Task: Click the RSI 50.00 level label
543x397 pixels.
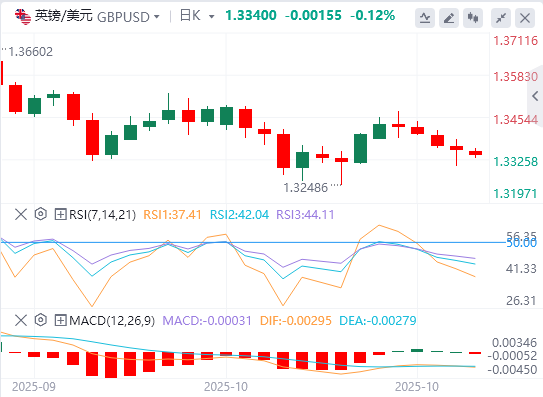Action: [522, 244]
